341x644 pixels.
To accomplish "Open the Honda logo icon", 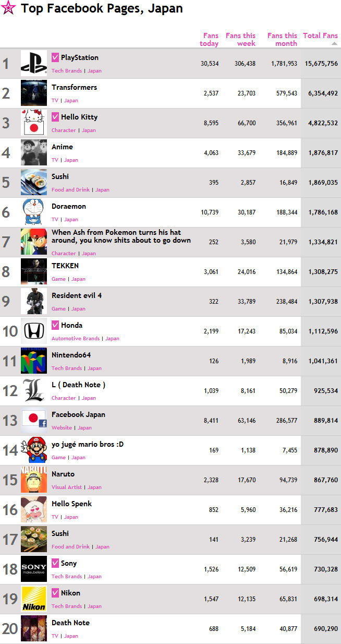I will click(34, 331).
